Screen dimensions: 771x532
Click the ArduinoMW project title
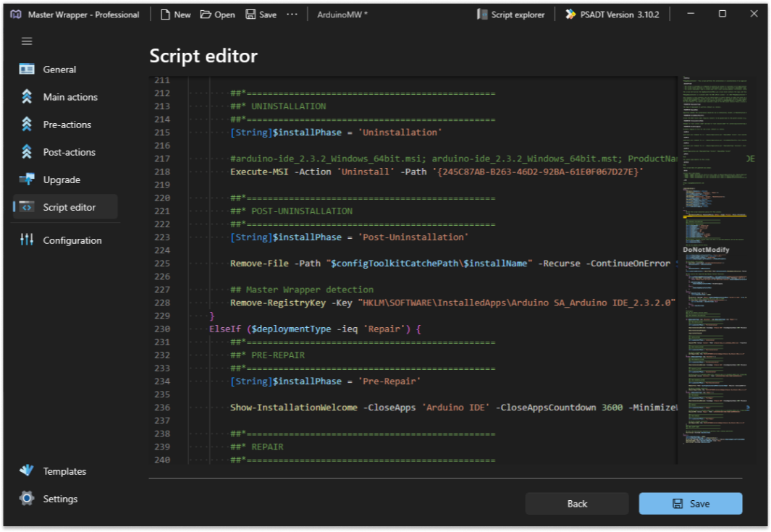click(x=342, y=14)
